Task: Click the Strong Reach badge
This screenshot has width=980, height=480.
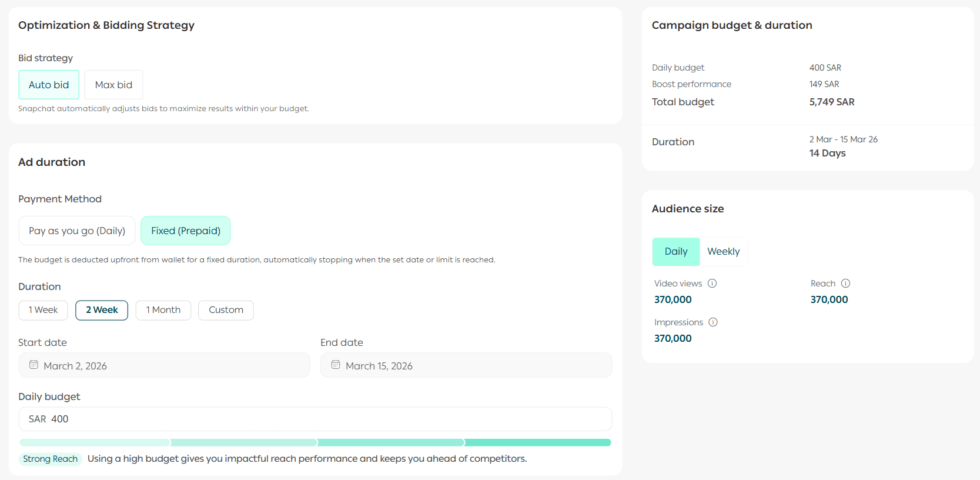Action: (51, 459)
